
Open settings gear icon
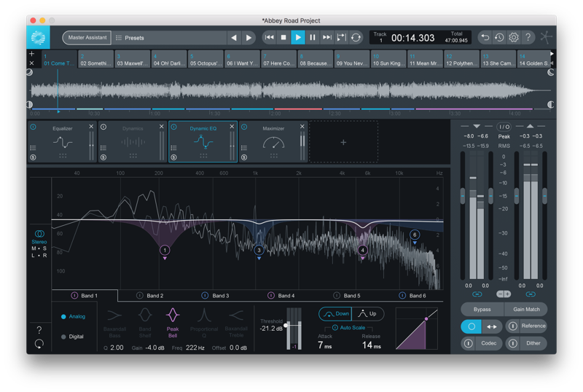click(514, 37)
